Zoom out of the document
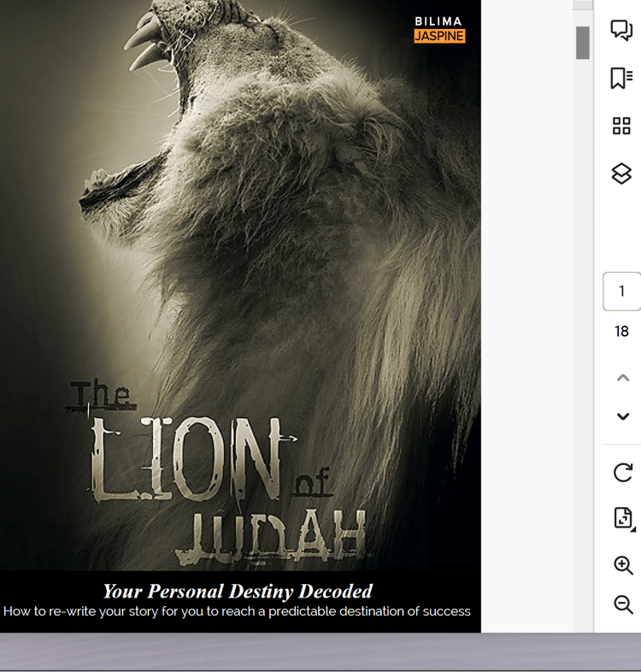 click(x=623, y=604)
